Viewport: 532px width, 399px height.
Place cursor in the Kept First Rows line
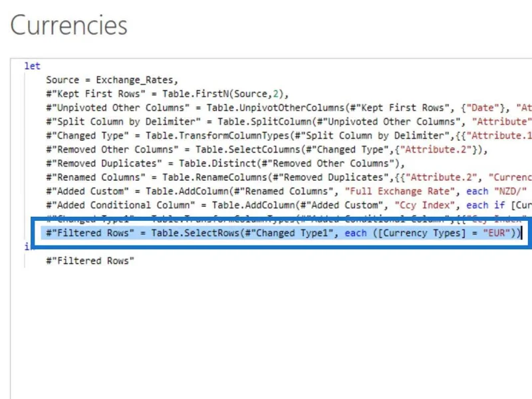click(168, 94)
